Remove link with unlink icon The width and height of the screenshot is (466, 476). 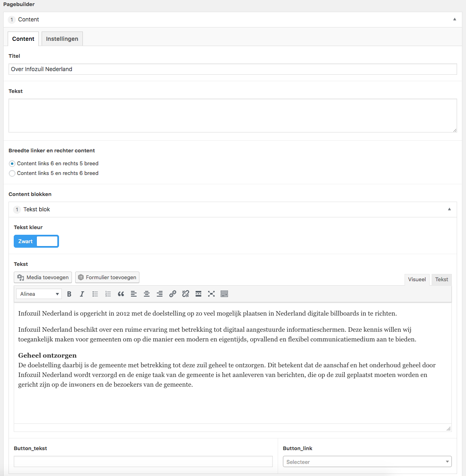[x=186, y=294]
